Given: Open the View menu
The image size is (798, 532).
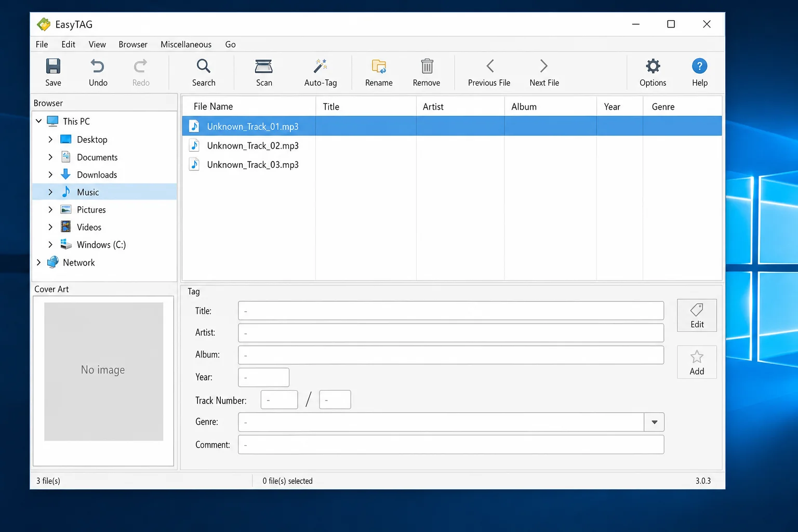Looking at the screenshot, I should tap(97, 45).
